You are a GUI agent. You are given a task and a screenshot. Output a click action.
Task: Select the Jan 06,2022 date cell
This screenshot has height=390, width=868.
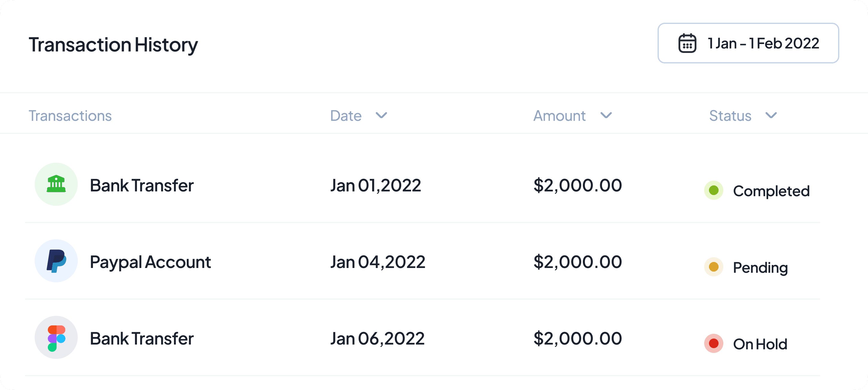tap(377, 339)
